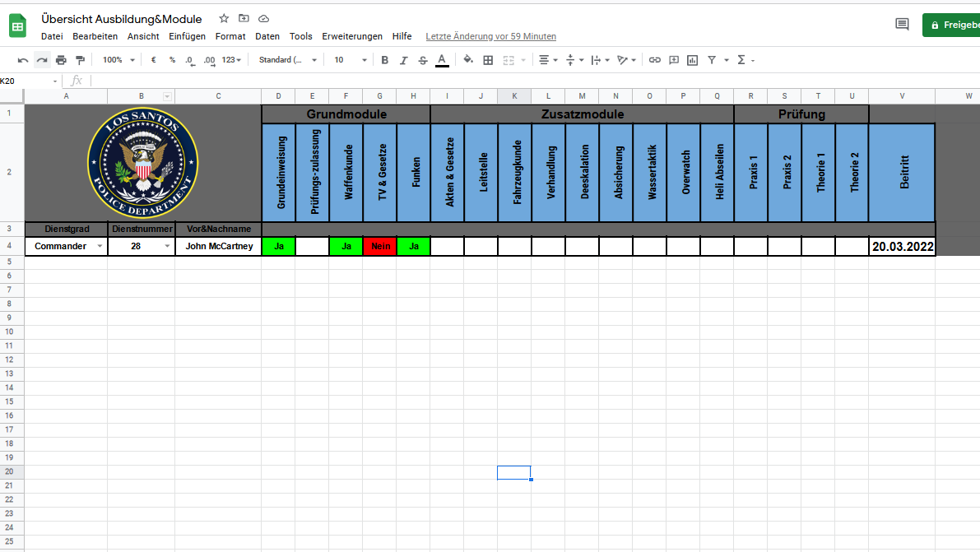
Task: Open the 123 number format dropdown
Action: coord(231,60)
